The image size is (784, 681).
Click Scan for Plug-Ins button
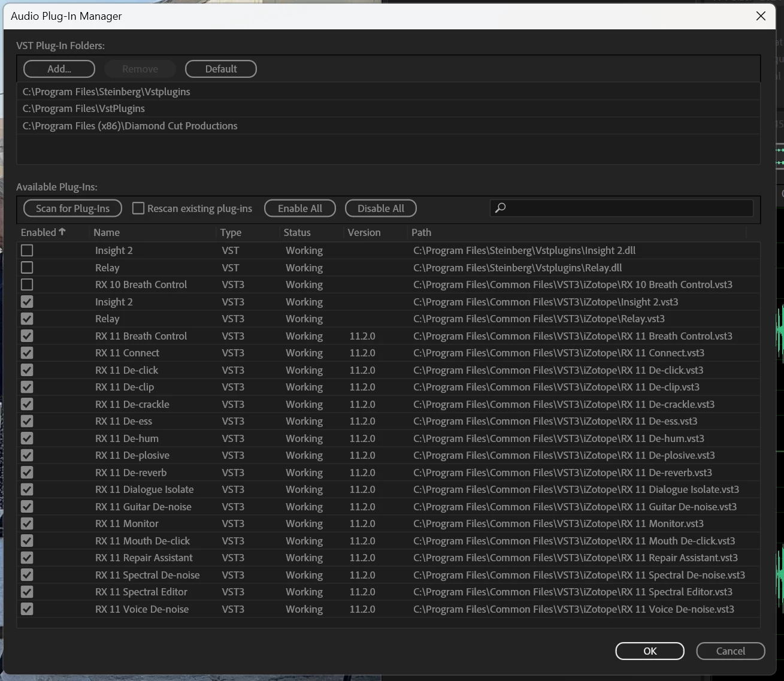click(x=72, y=208)
